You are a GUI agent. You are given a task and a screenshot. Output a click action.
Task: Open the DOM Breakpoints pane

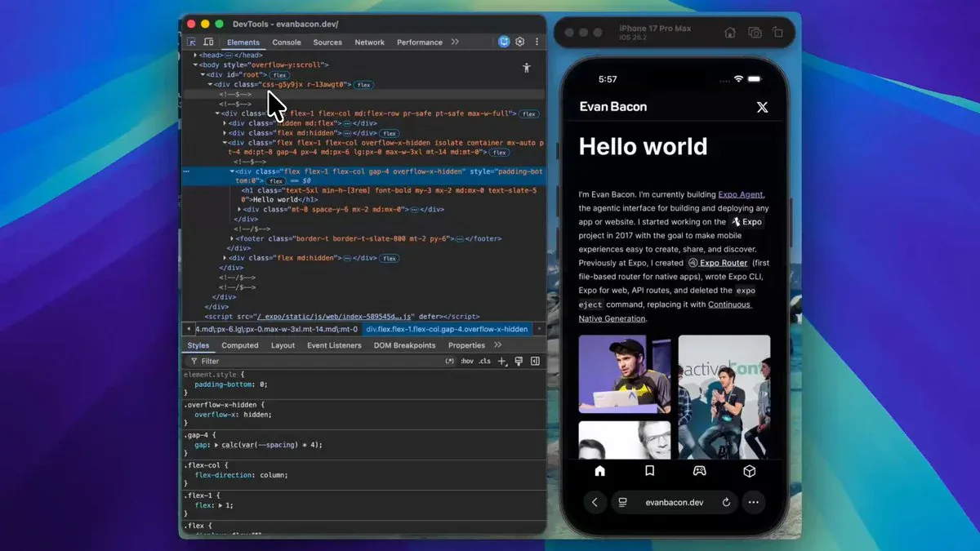404,345
